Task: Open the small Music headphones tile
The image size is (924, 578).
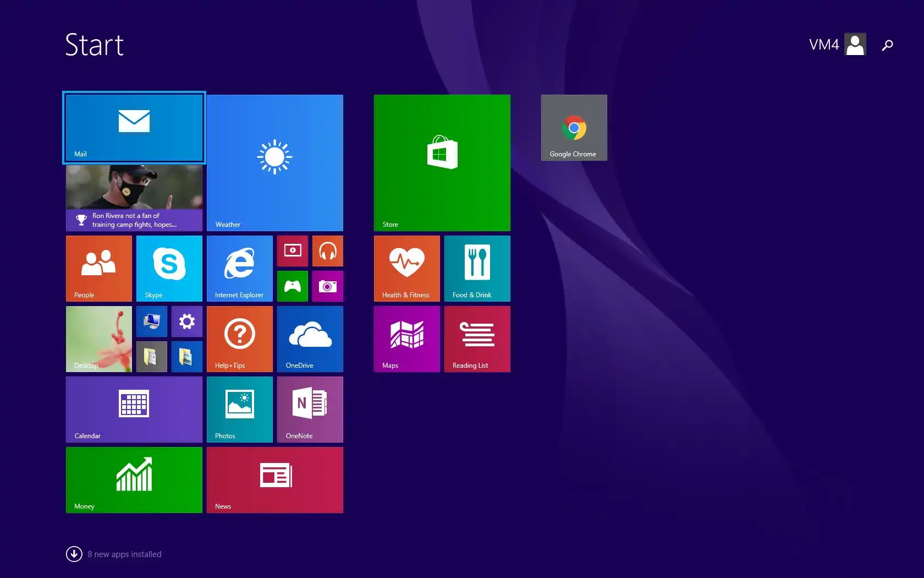Action: (328, 251)
